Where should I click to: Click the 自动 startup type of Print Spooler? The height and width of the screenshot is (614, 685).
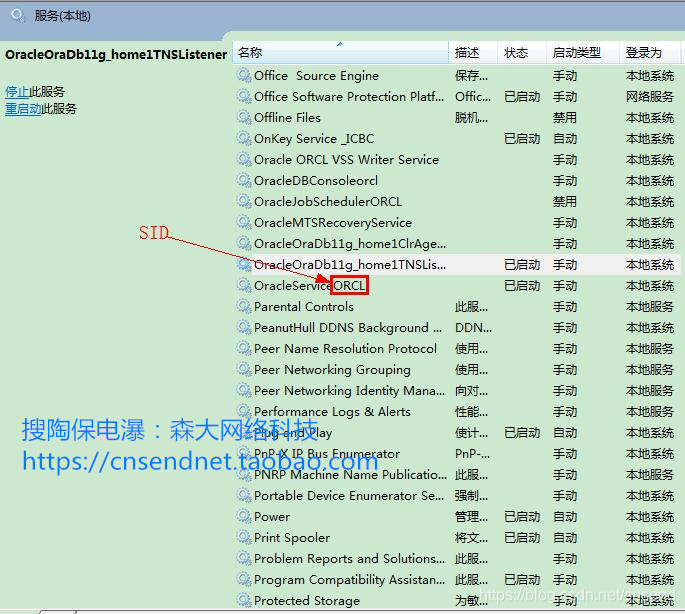point(564,538)
